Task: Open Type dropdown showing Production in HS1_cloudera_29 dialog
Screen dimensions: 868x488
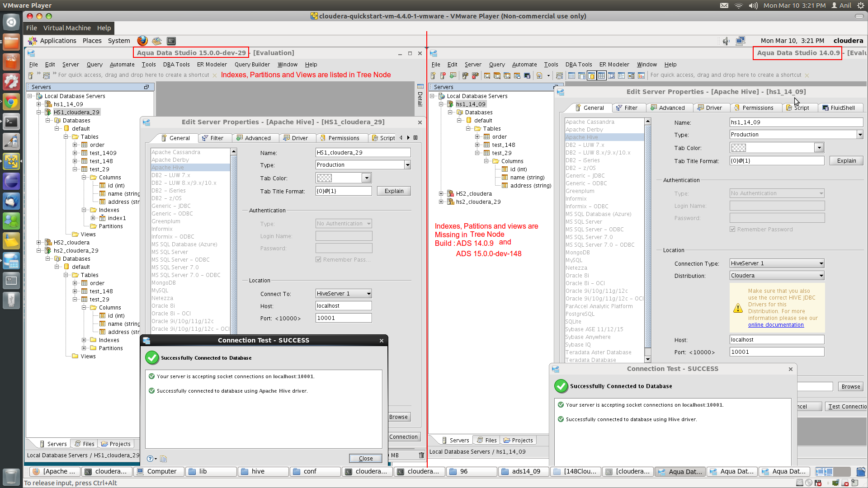Action: [x=363, y=165]
